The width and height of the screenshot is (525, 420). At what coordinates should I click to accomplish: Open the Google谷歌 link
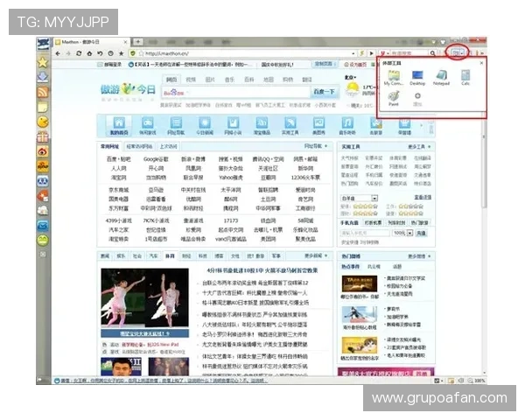click(x=156, y=159)
